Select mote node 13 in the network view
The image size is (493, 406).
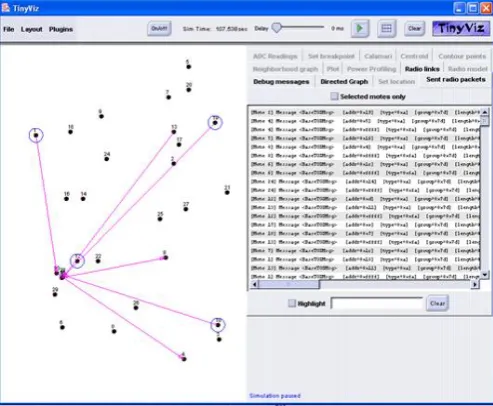[x=174, y=132]
